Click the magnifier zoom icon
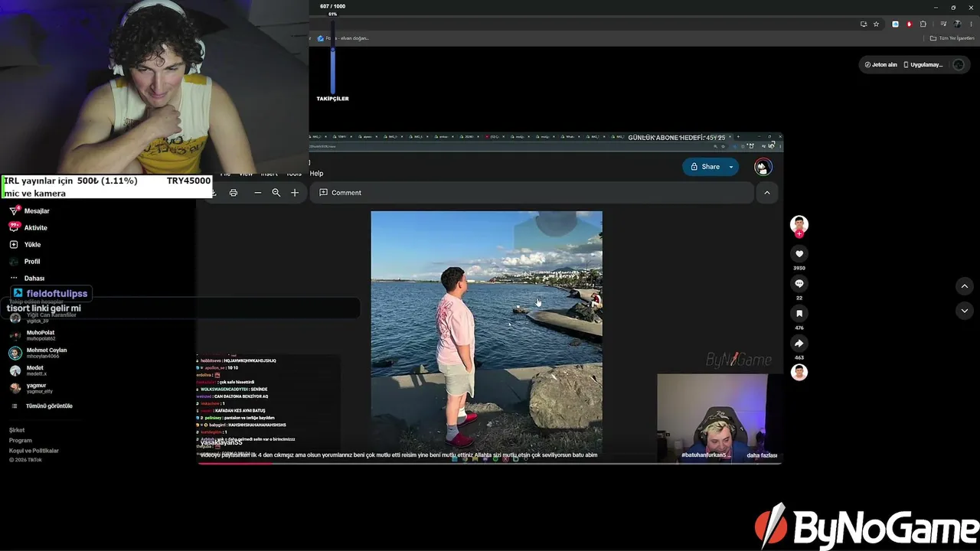 pos(276,193)
